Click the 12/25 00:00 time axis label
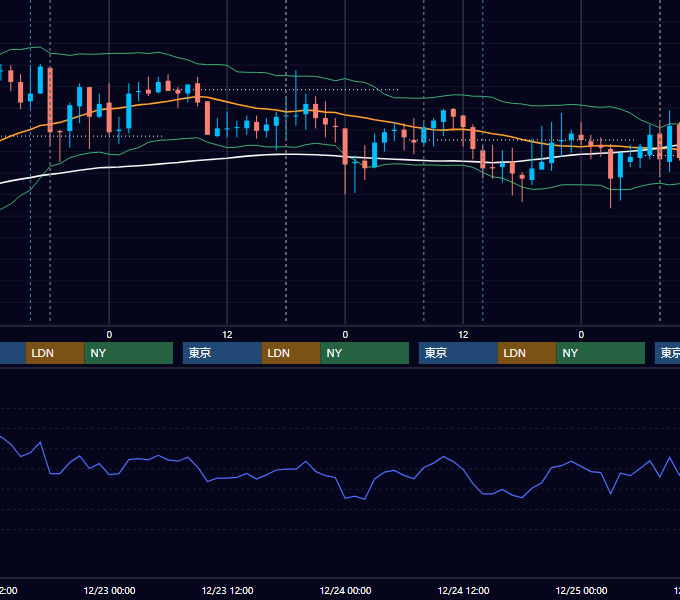The image size is (680, 600). pyautogui.click(x=581, y=590)
